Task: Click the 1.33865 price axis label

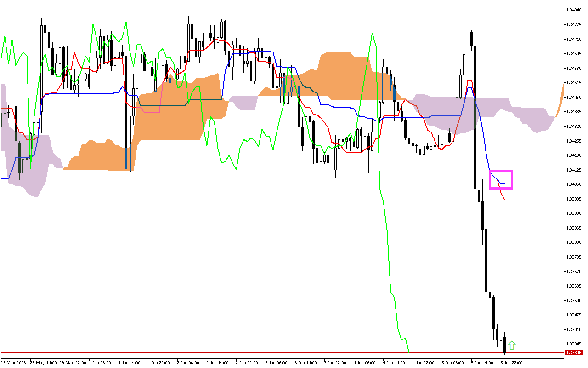Action: (574, 228)
